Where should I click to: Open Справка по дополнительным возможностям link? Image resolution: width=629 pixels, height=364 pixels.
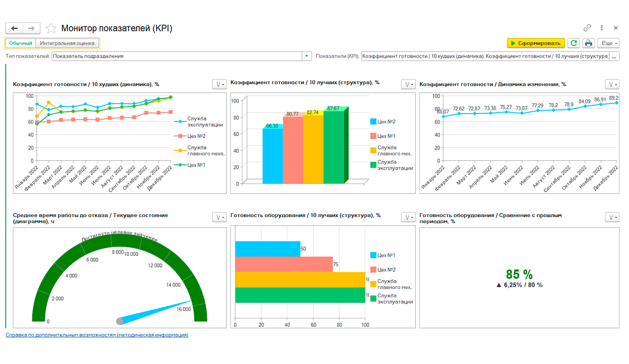pyautogui.click(x=97, y=335)
